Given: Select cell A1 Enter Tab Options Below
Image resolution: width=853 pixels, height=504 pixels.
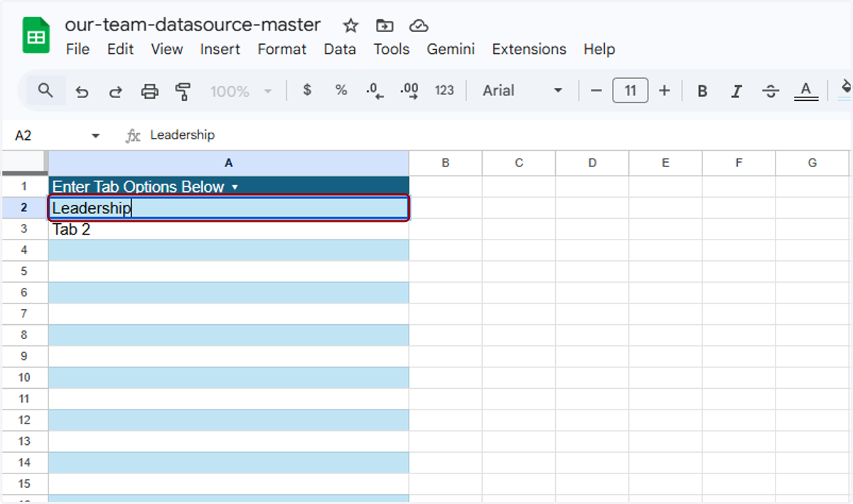Looking at the screenshot, I should coord(229,186).
